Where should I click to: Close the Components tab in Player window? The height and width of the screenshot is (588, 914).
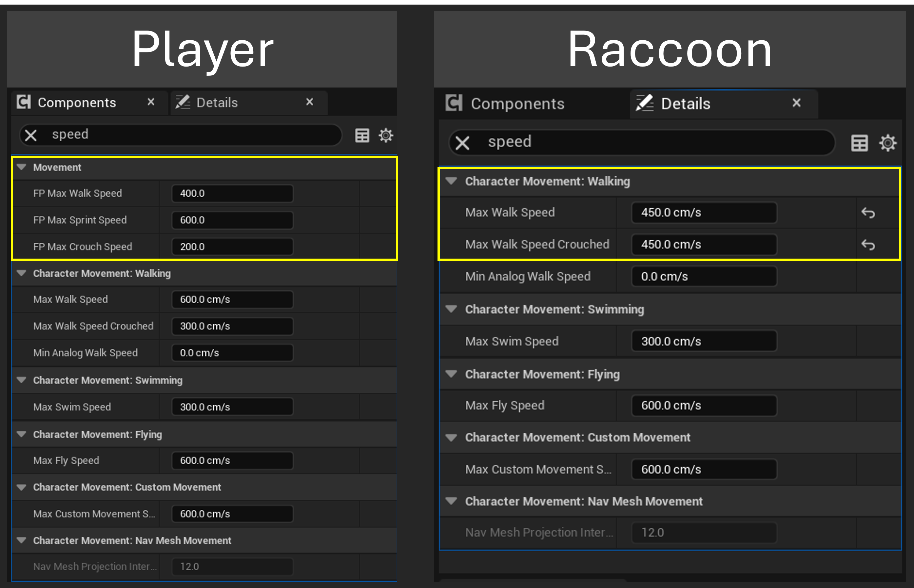150,102
